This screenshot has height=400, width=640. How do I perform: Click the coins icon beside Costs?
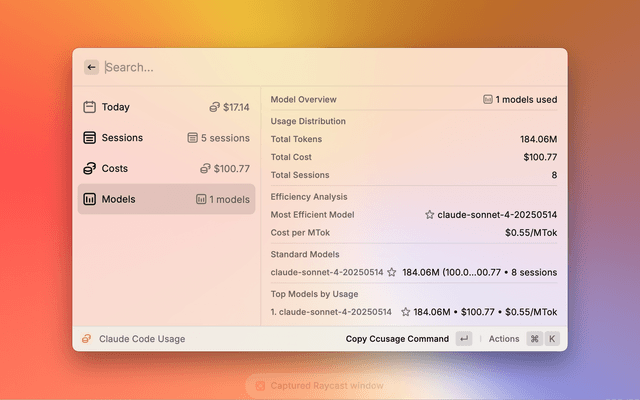pos(89,169)
